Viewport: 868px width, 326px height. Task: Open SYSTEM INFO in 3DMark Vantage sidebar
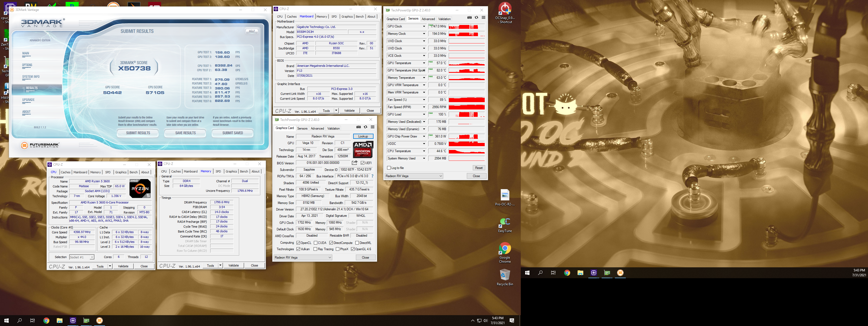pos(31,77)
